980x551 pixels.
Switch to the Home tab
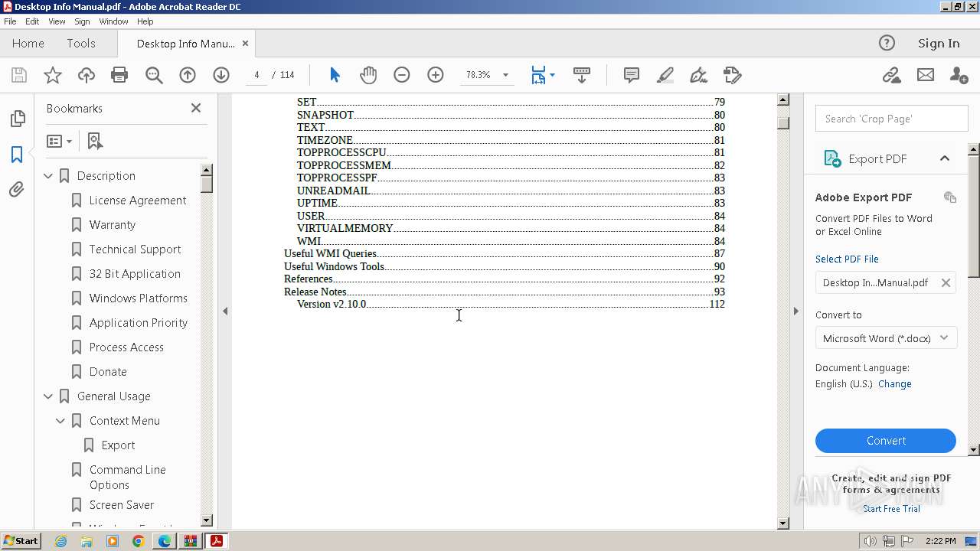click(x=28, y=43)
